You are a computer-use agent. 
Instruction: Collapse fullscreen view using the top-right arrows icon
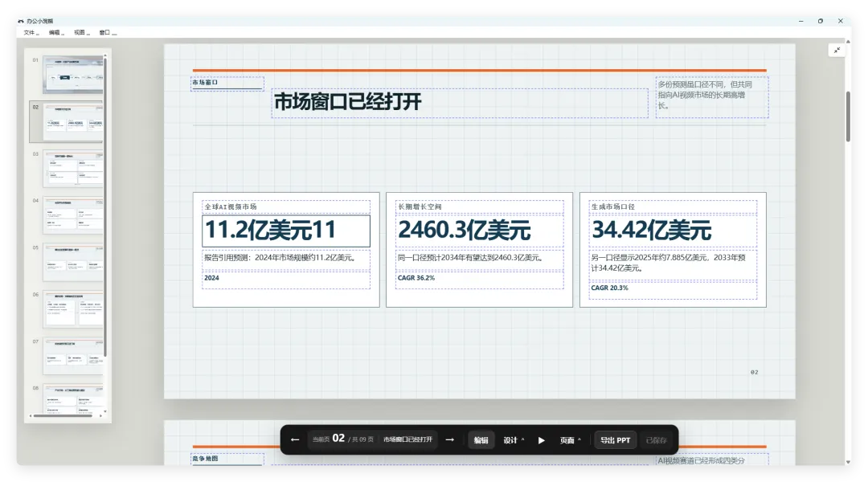[x=837, y=51]
